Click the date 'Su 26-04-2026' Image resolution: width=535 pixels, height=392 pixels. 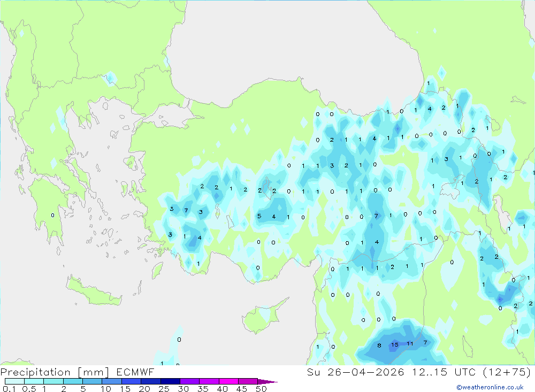pyautogui.click(x=355, y=372)
